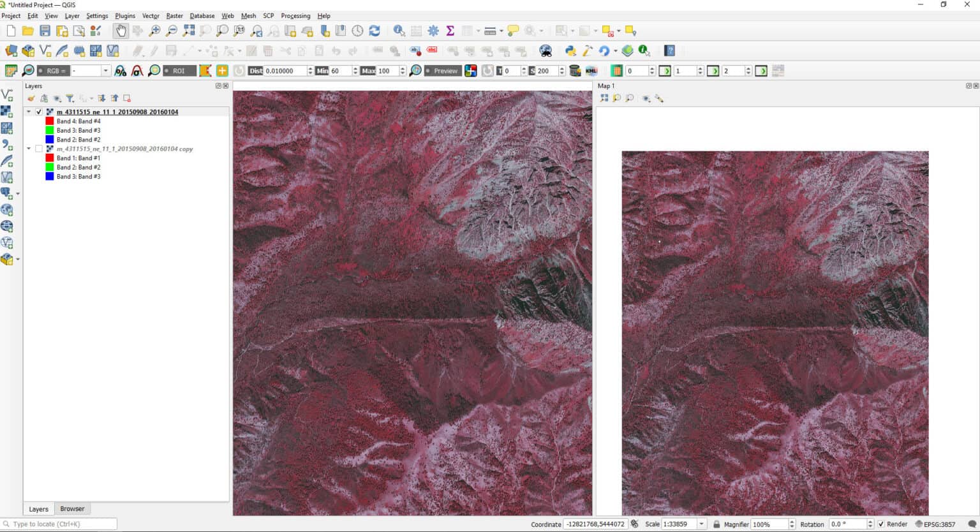Open the Temporal Controller panel

click(357, 30)
